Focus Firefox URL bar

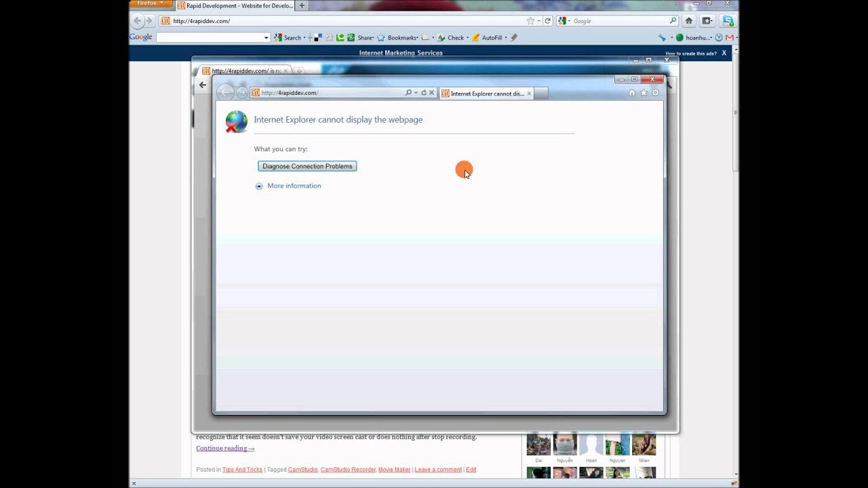(x=342, y=21)
